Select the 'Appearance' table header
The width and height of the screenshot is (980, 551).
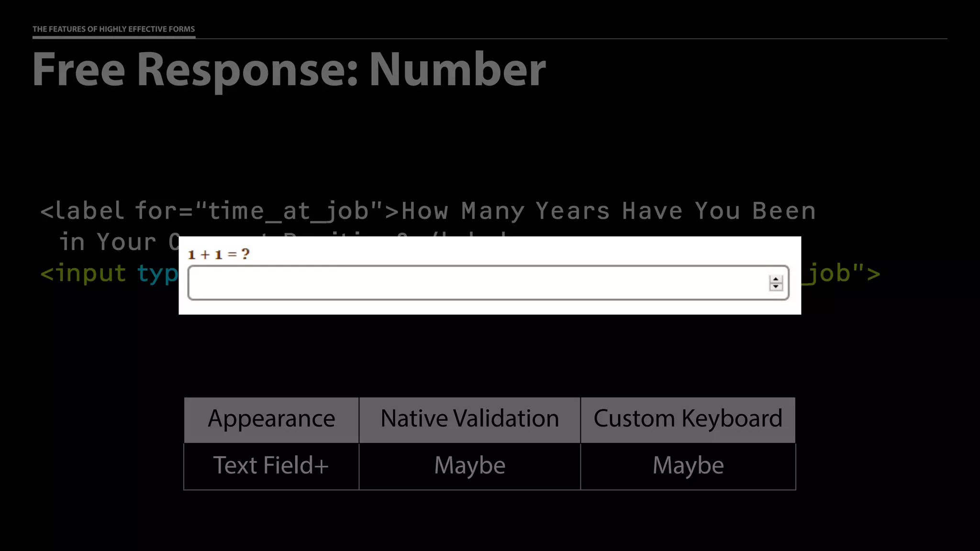271,419
